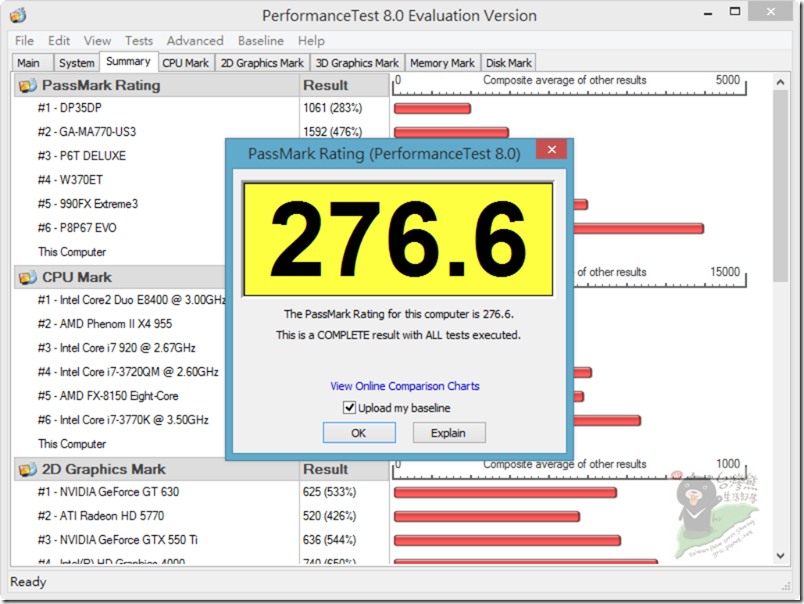804x604 pixels.
Task: Open the Help menu
Action: pos(311,41)
